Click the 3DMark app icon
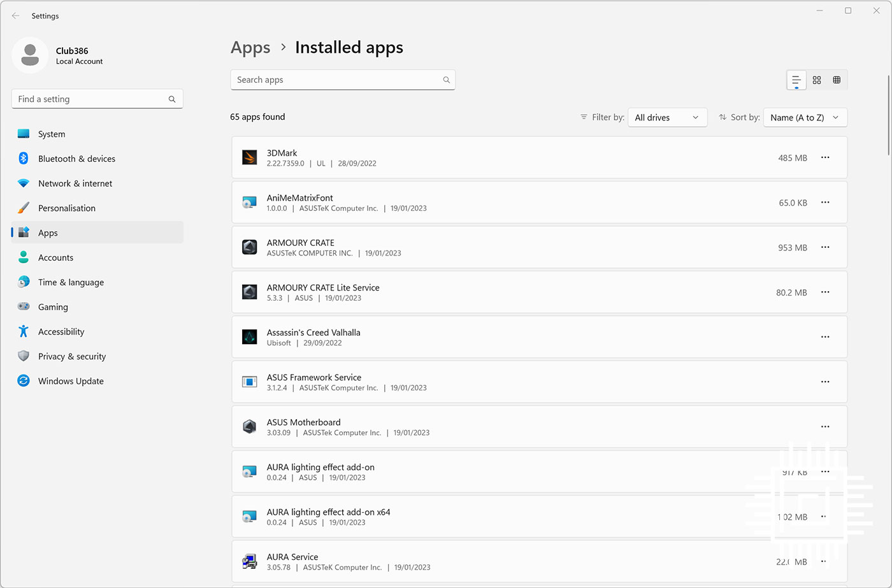This screenshot has width=892, height=588. (x=249, y=157)
